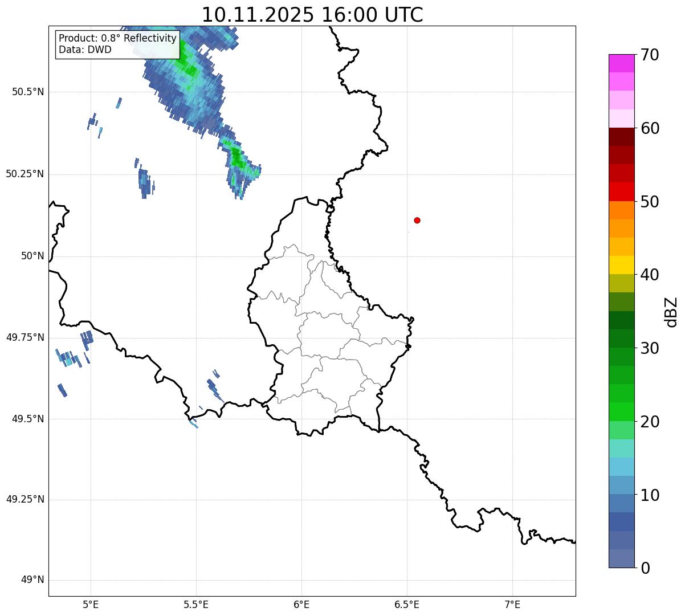The width and height of the screenshot is (685, 616).
Task: Click the yellow colorbar swatch just above 40
Action: coord(621,265)
